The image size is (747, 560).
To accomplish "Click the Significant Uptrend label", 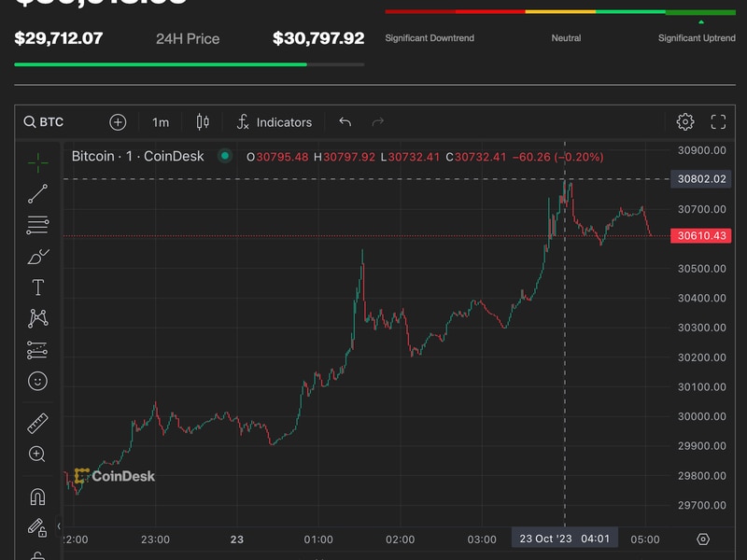I will click(x=697, y=38).
